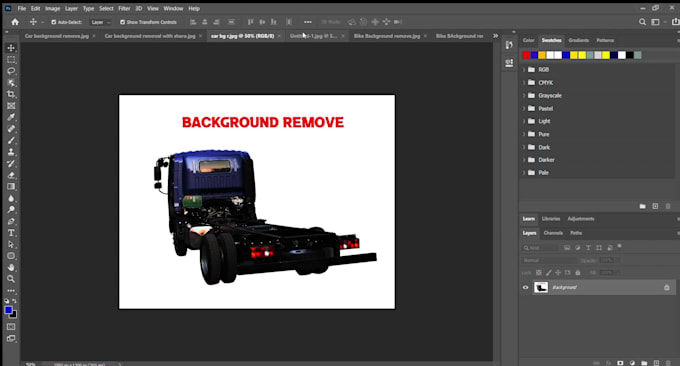680x366 pixels.
Task: Select the Horizontal Type tool
Action: point(11,233)
